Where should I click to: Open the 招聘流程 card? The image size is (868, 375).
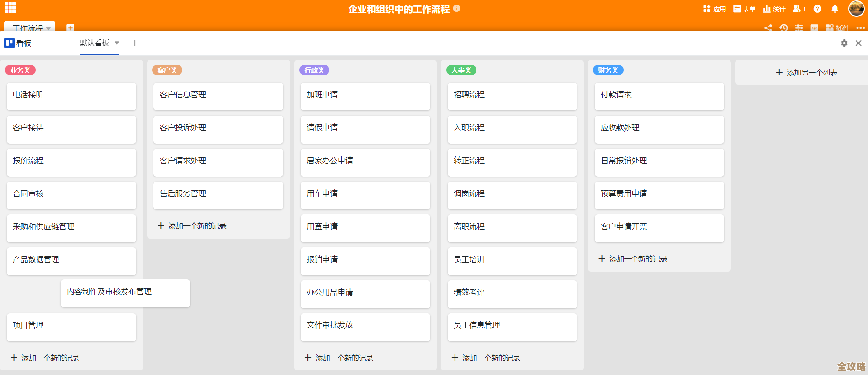512,96
